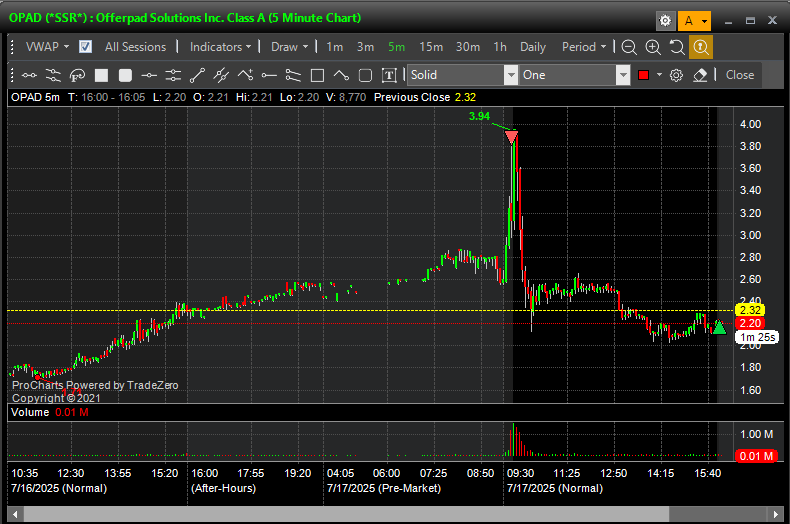The width and height of the screenshot is (790, 524).
Task: Switch to the 15m timeframe
Action: coord(431,47)
